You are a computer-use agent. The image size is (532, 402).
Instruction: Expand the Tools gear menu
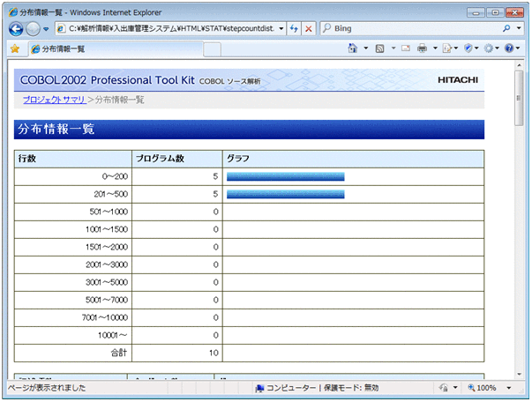(490, 48)
